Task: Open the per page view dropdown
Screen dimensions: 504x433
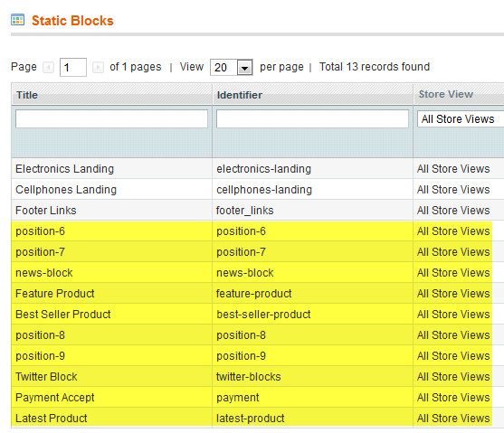Action: point(232,68)
